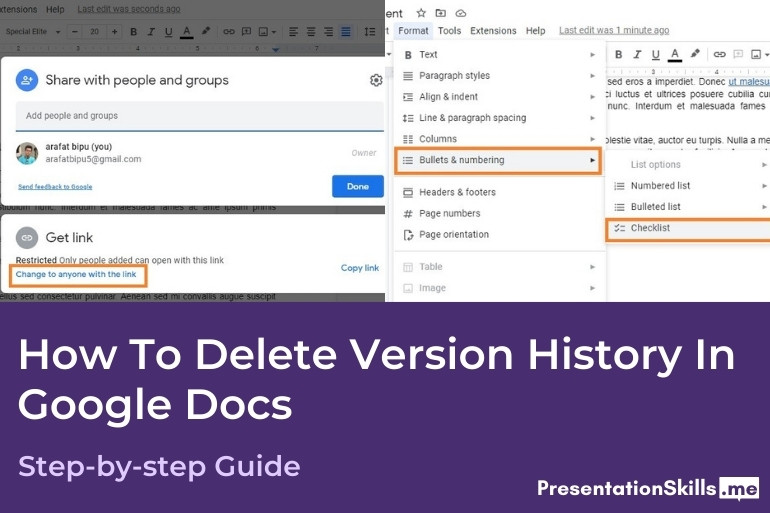The height and width of the screenshot is (513, 770).
Task: Click insert image icon in left window toolbar
Action: coord(264,32)
